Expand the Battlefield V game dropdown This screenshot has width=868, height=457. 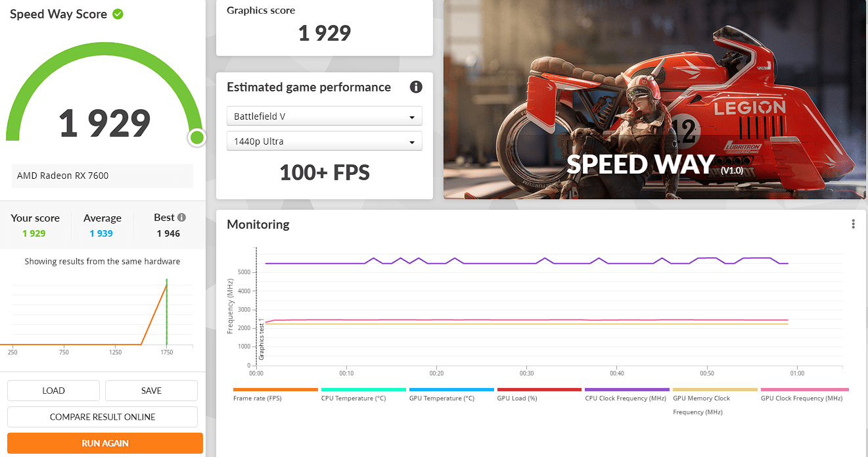[x=325, y=116]
